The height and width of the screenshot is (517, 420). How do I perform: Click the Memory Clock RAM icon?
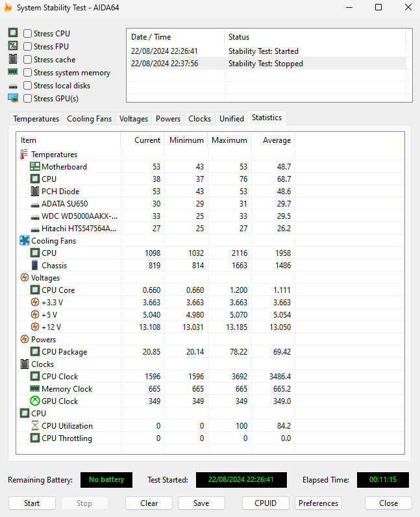click(34, 388)
